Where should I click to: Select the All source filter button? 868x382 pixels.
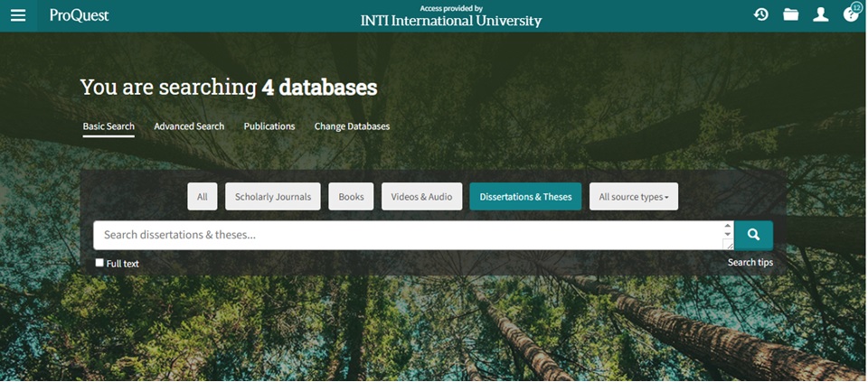click(x=202, y=197)
